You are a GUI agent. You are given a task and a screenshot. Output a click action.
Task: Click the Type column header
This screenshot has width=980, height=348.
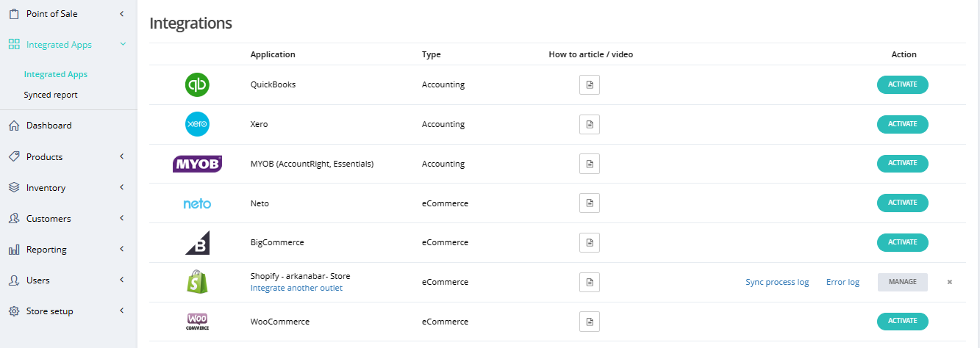(432, 54)
